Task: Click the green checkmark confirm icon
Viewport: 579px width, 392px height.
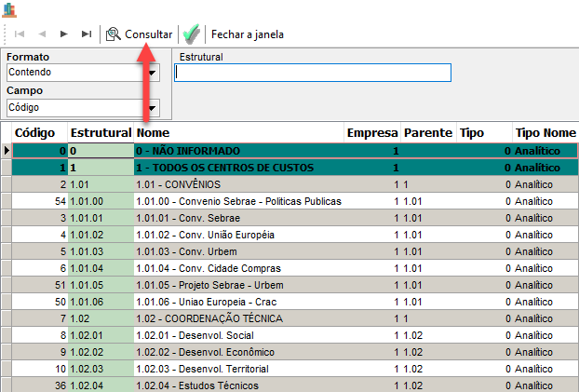Action: [192, 34]
